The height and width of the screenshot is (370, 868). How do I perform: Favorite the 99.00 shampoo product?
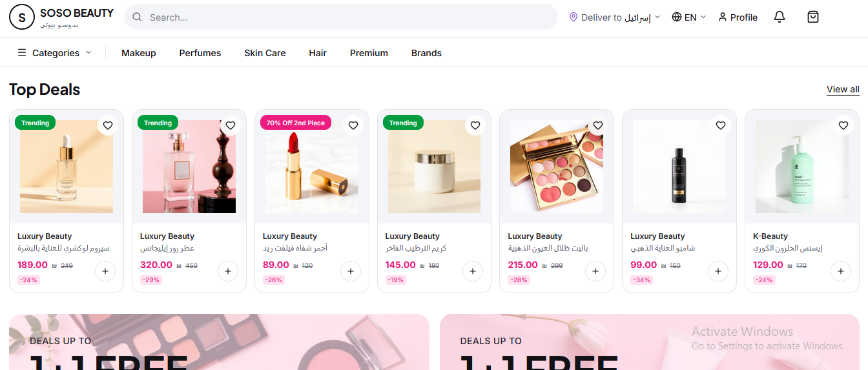pos(721,125)
